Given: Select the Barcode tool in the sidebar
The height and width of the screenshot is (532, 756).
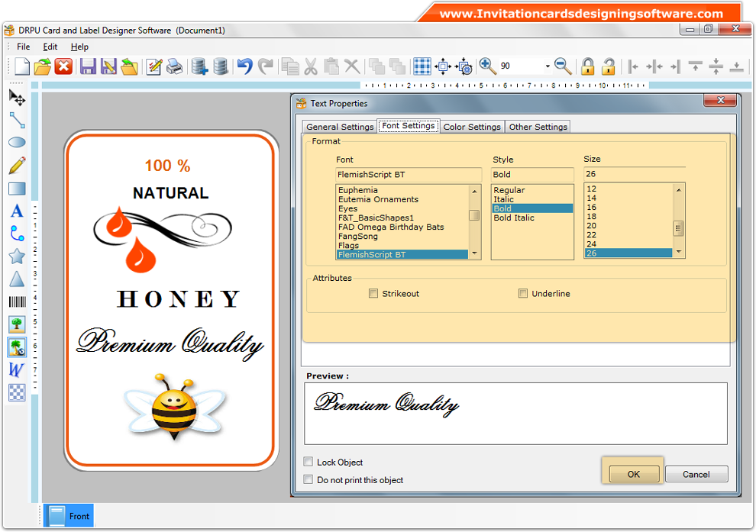Looking at the screenshot, I should (17, 301).
